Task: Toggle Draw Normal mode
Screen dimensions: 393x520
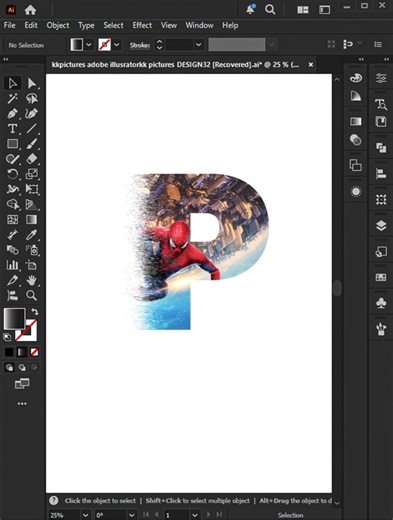Action: click(9, 367)
